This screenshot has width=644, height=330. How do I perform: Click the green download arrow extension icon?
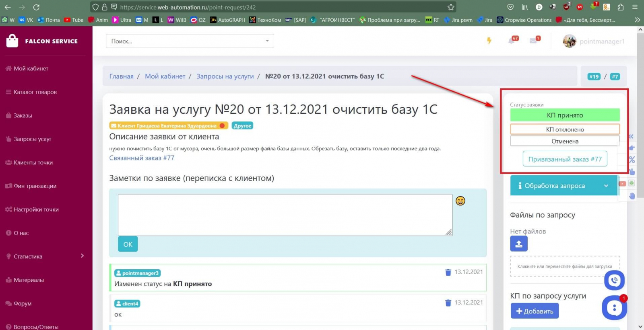[594, 6]
